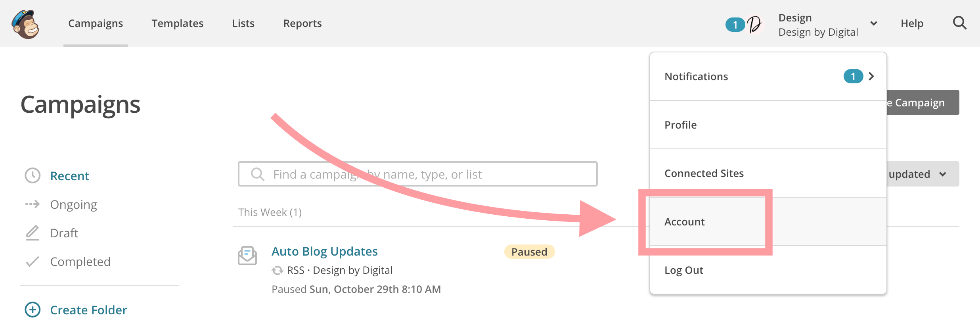The image size is (980, 331).
Task: Click the Design account avatar
Action: (x=755, y=25)
